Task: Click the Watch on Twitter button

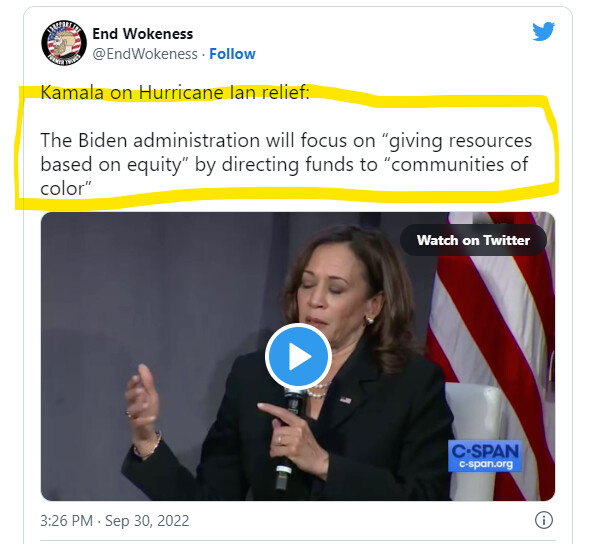Action: point(473,240)
